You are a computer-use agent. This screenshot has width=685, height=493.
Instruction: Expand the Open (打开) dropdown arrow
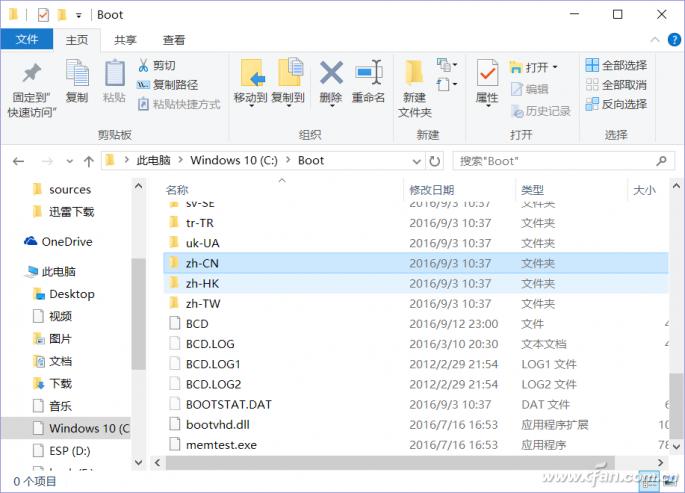[555, 67]
